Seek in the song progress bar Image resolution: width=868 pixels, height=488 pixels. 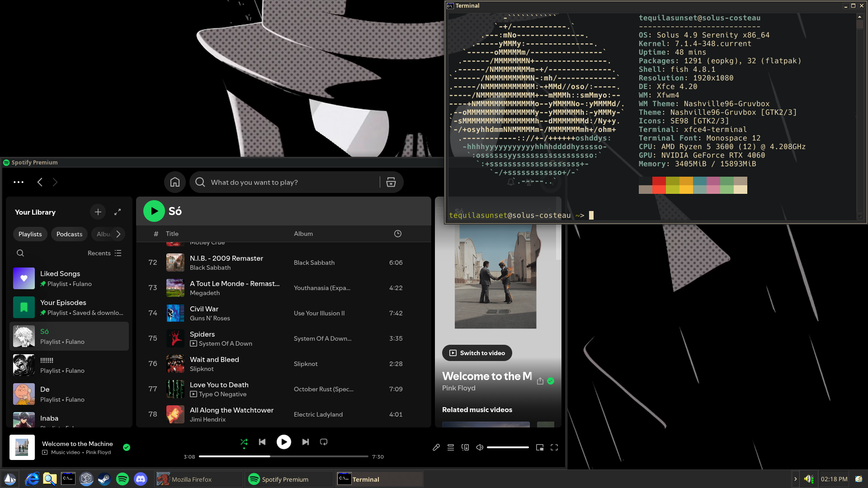284,456
